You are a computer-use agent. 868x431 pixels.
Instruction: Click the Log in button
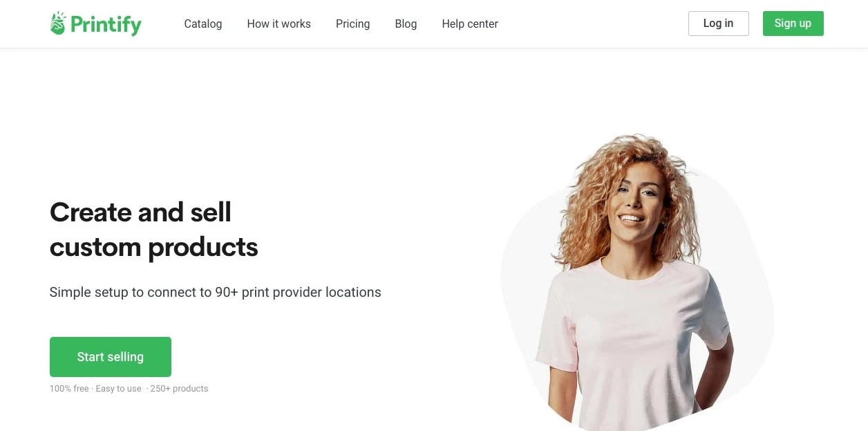coord(718,24)
